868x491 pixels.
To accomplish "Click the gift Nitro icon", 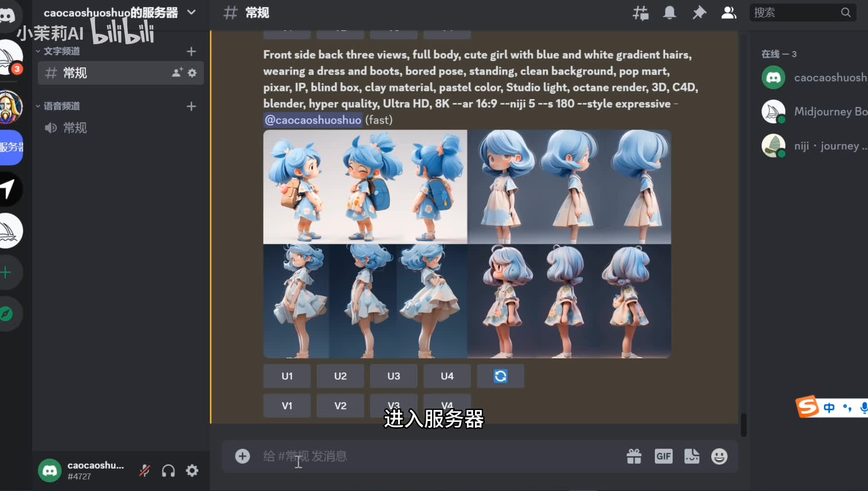I will (634, 456).
